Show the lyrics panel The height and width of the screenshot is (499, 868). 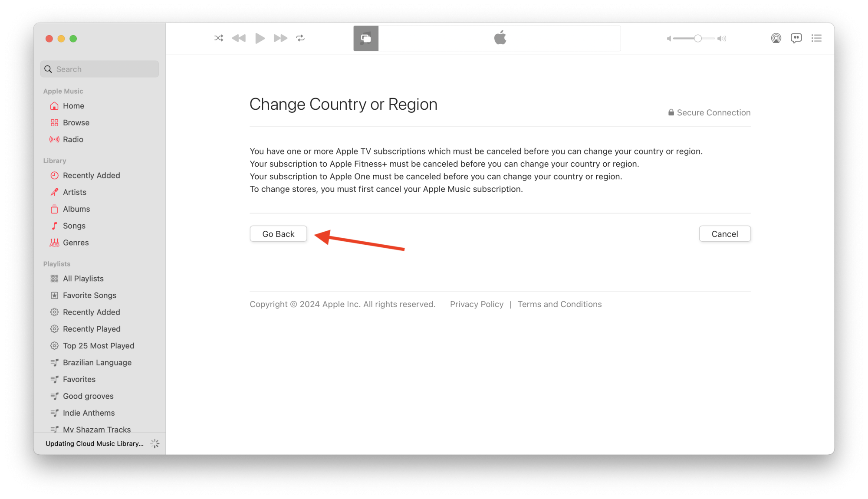[796, 38]
